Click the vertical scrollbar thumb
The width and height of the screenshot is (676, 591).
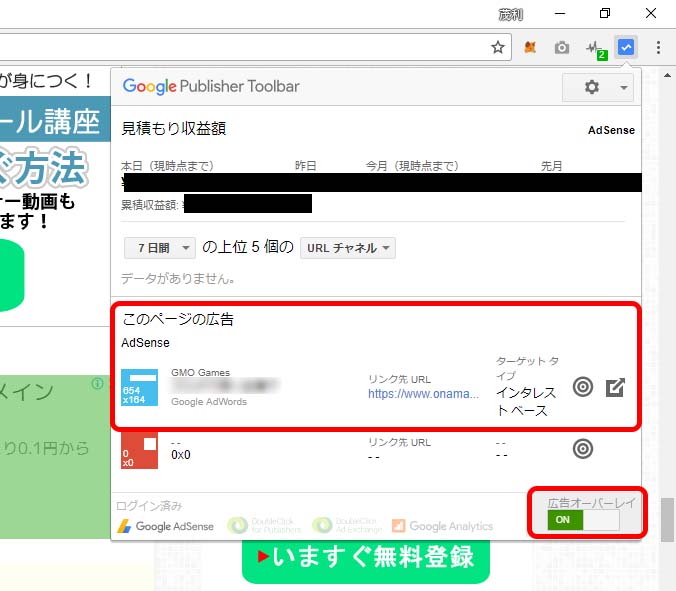click(667, 519)
